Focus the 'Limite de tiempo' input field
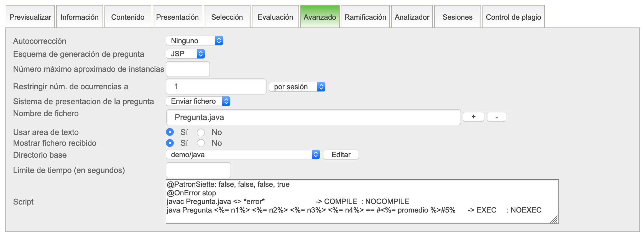The height and width of the screenshot is (235, 644). (198, 170)
